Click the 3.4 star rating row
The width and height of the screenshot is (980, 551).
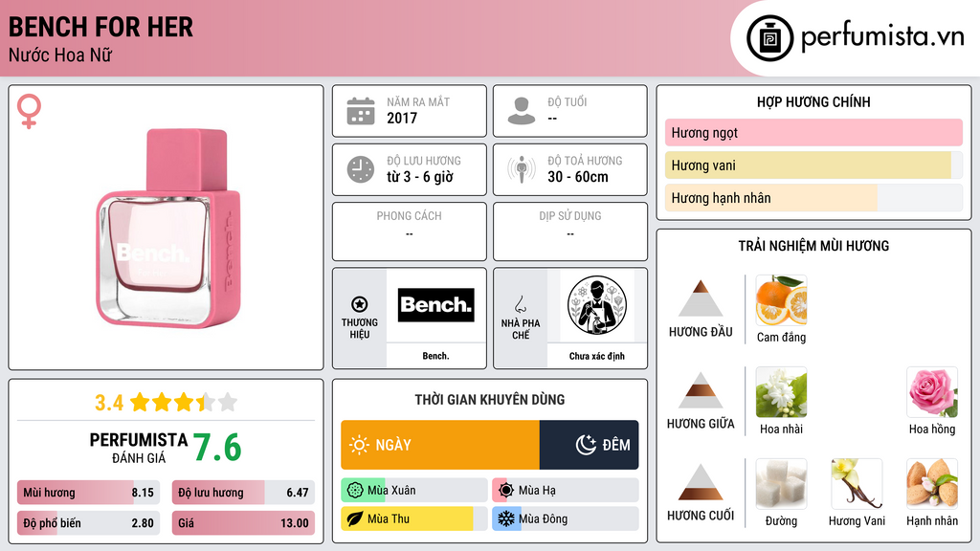[x=167, y=403]
